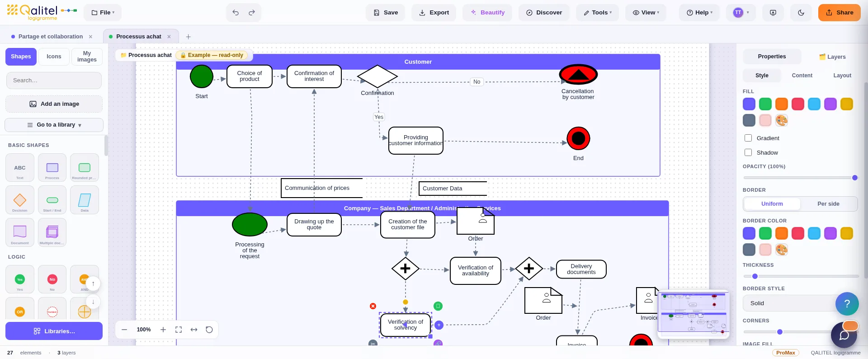The height and width of the screenshot is (359, 868).
Task: Zoom out with the minus icon
Action: pos(124,330)
